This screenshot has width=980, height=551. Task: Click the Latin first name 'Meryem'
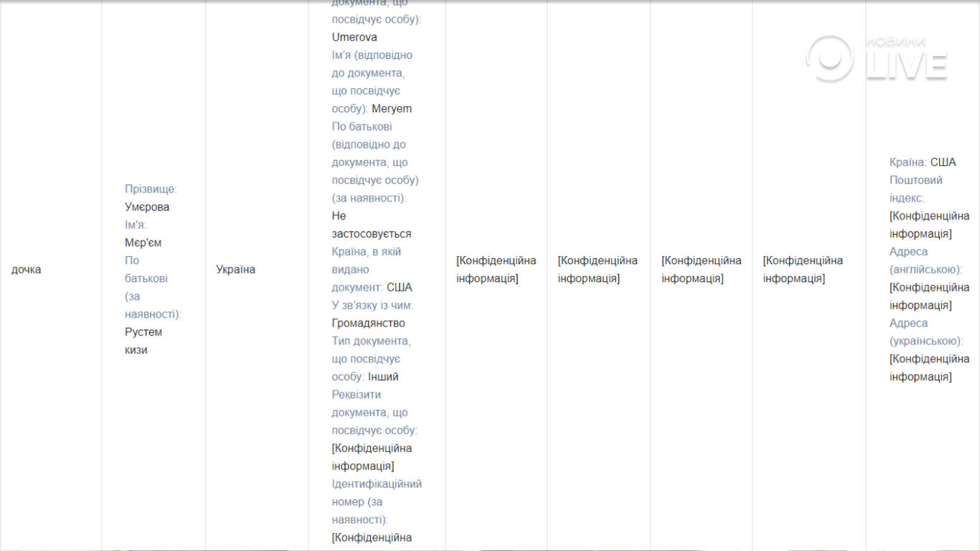click(392, 109)
